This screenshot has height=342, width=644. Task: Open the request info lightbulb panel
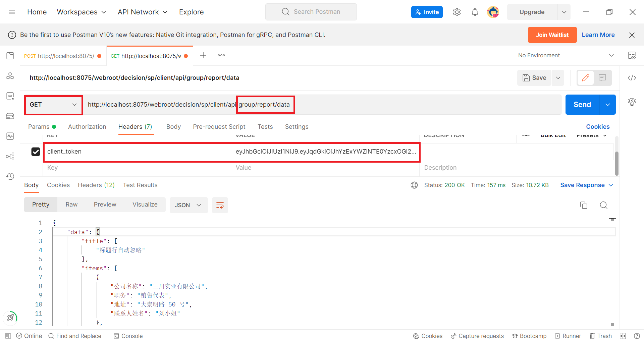click(x=632, y=102)
